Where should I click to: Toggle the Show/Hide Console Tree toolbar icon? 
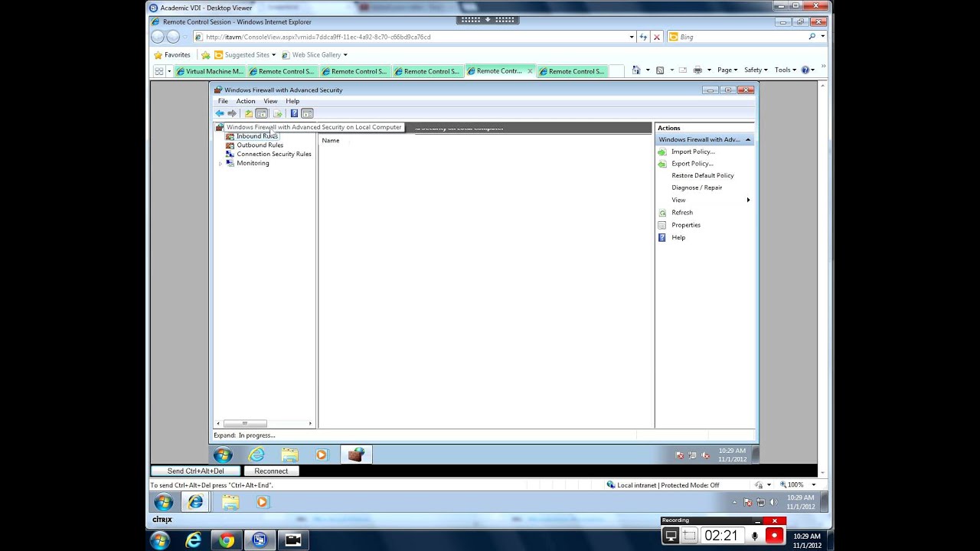[x=262, y=113]
